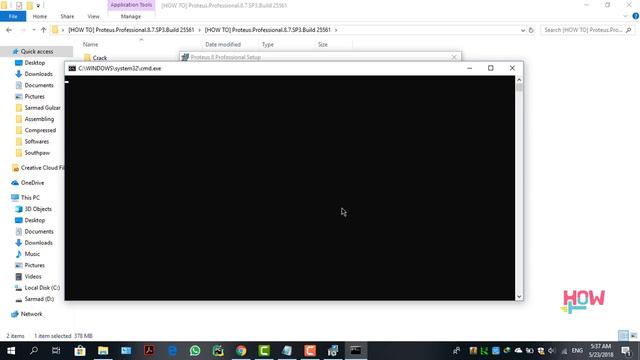Screen dimensions: 640x360
Task: Click the cmd.exe window title icon
Action: (72, 68)
